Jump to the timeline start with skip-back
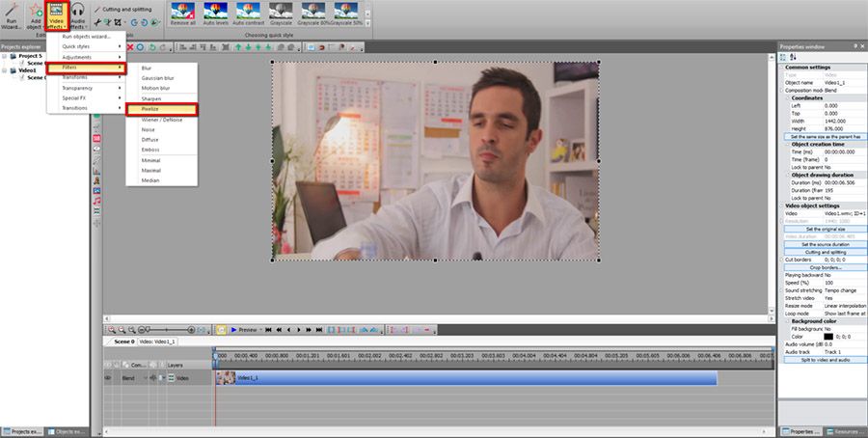Image resolution: width=868 pixels, height=438 pixels. [268, 330]
